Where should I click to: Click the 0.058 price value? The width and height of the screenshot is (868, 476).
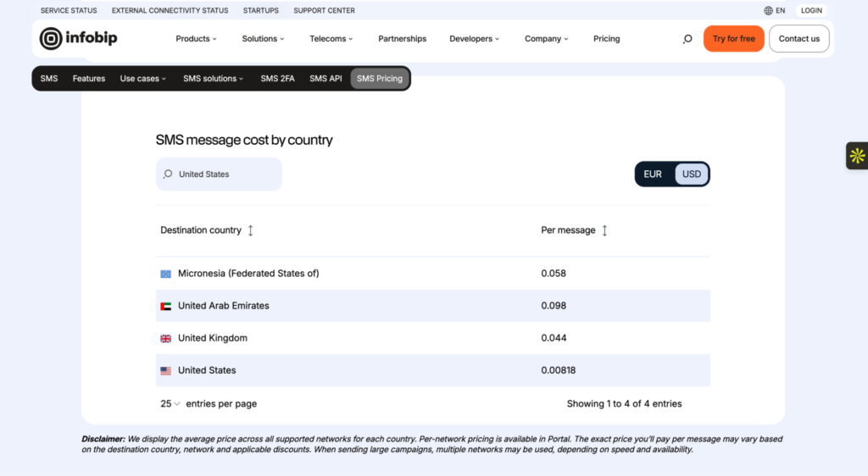(554, 274)
